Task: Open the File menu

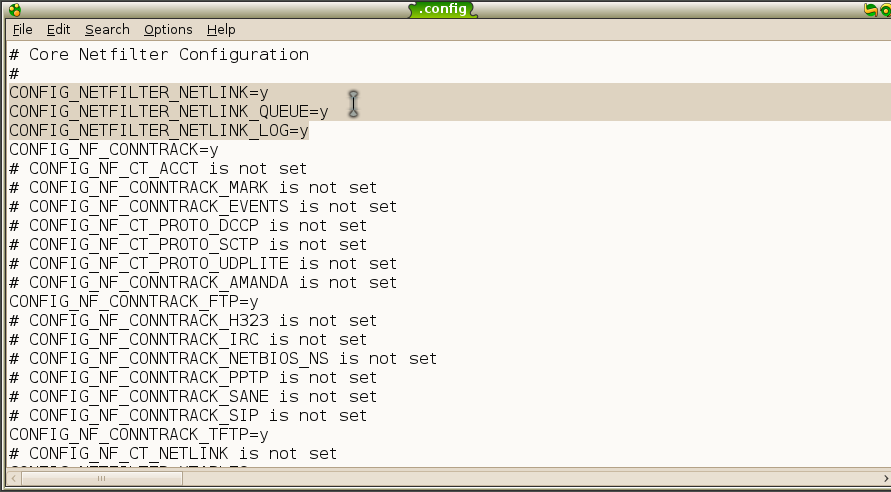Action: [x=22, y=30]
